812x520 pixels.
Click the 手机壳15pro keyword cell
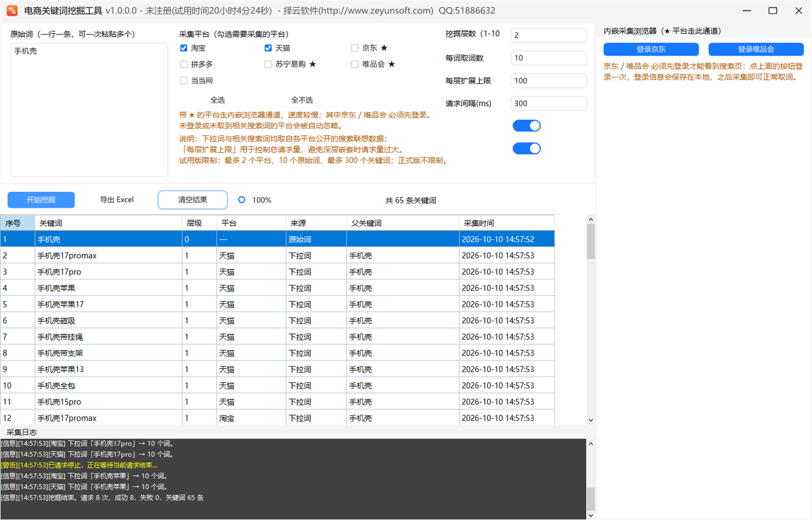coord(109,402)
